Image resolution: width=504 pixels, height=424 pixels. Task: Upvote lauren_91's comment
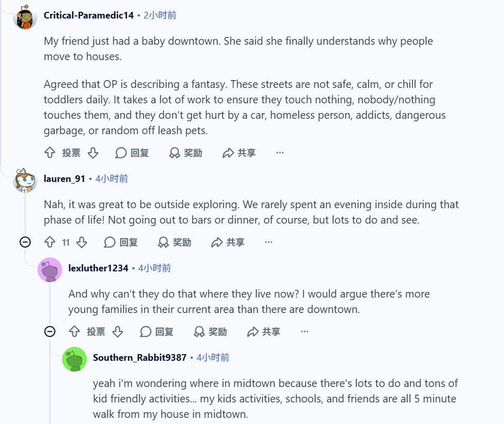50,242
